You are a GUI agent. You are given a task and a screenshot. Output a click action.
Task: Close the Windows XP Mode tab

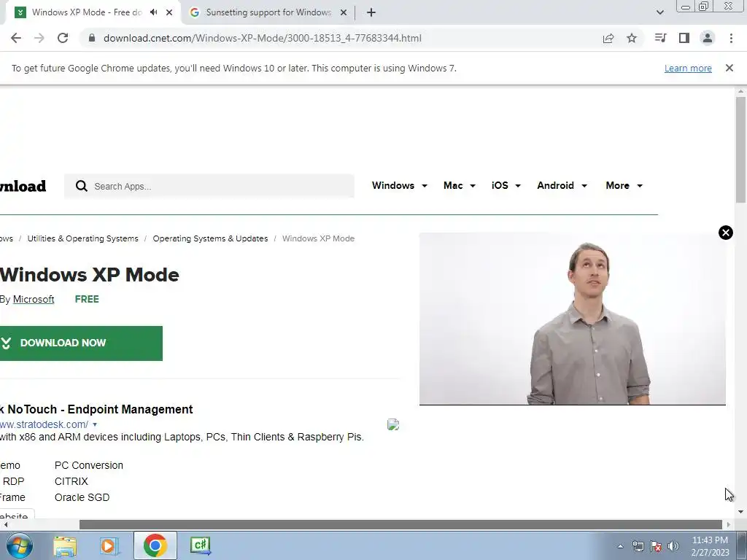[x=169, y=12]
